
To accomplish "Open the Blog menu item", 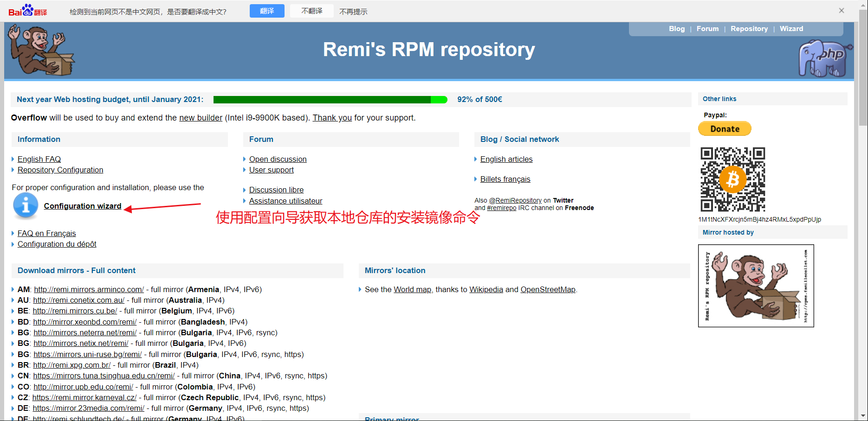I will [677, 29].
